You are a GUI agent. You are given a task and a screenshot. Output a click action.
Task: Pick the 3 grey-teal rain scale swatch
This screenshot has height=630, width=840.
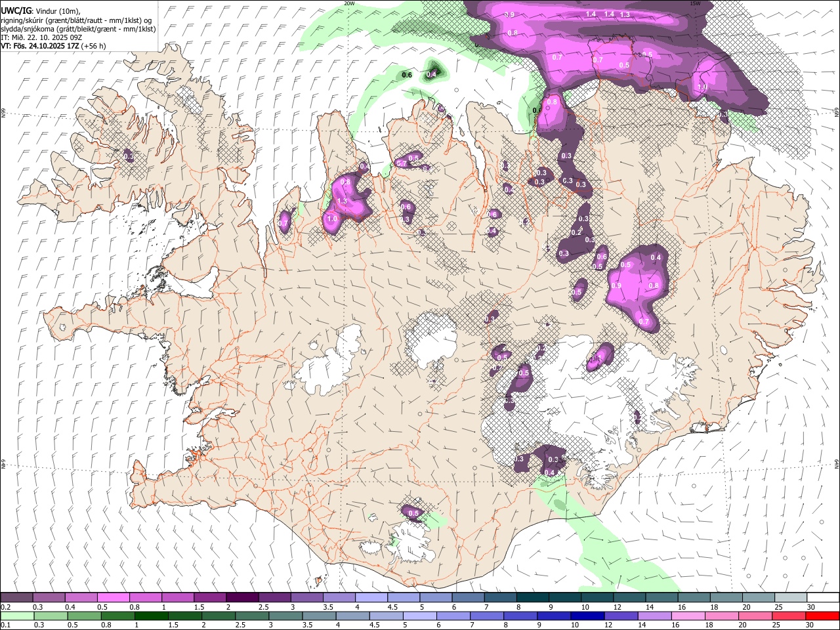point(285,616)
